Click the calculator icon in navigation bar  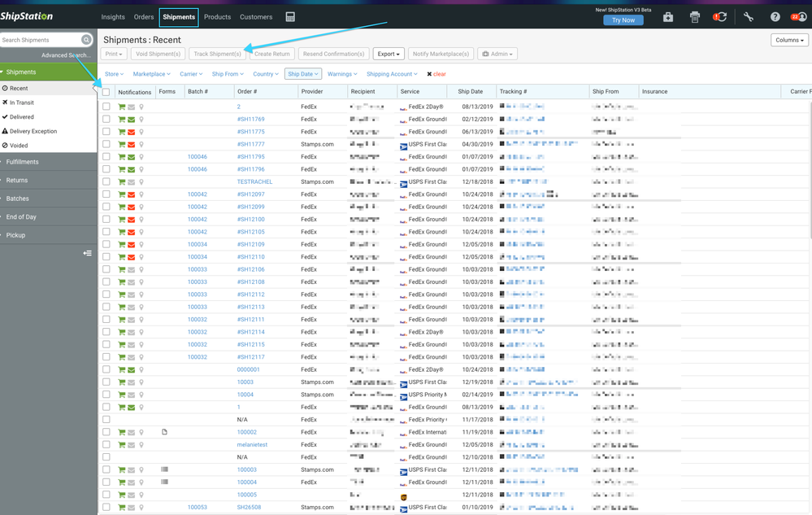point(290,17)
